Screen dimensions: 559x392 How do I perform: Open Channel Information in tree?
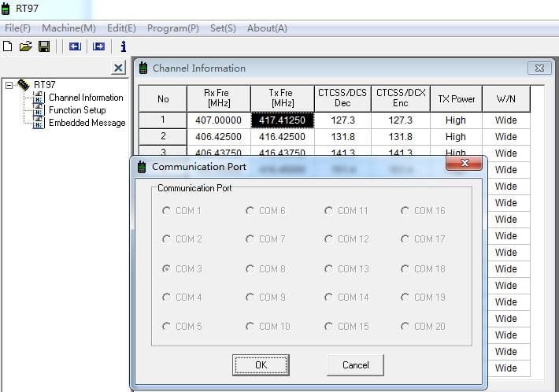click(x=86, y=98)
